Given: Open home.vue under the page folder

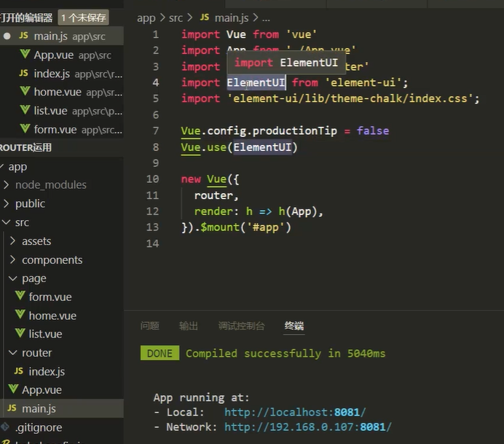Looking at the screenshot, I should [62, 315].
